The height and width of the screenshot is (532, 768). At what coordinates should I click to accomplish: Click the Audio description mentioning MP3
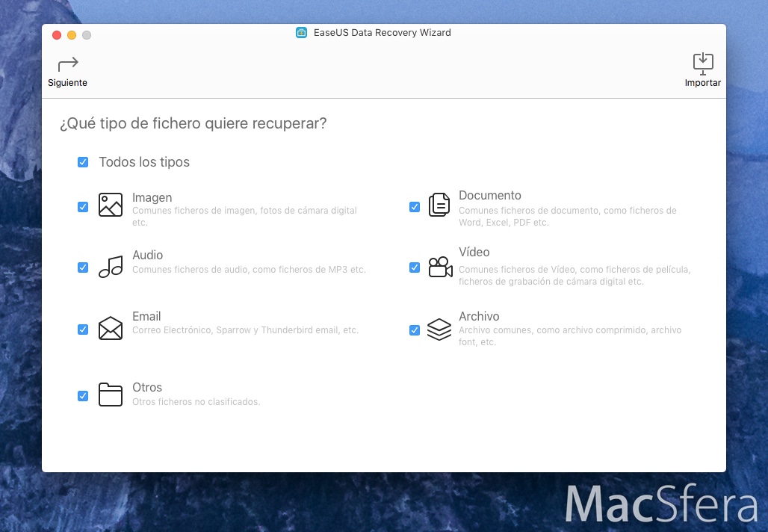[249, 270]
